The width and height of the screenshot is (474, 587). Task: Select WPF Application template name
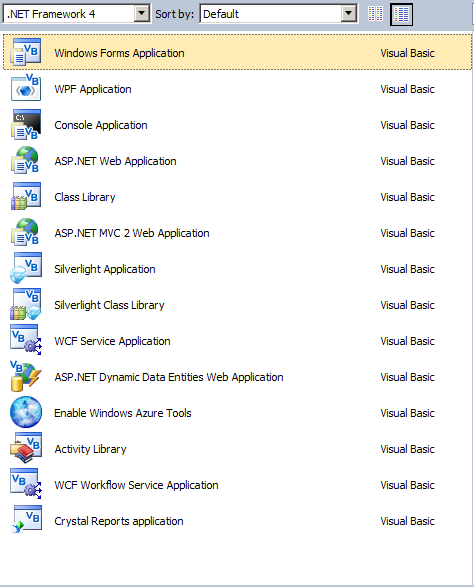(93, 89)
